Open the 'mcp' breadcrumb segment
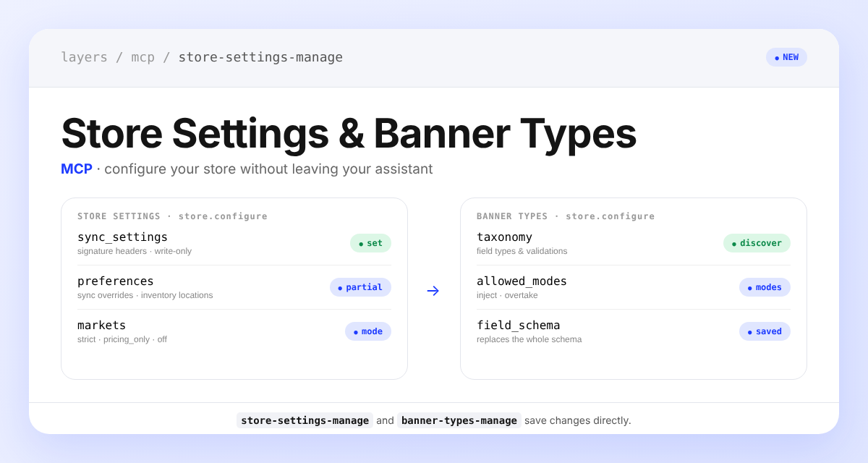 (x=143, y=57)
